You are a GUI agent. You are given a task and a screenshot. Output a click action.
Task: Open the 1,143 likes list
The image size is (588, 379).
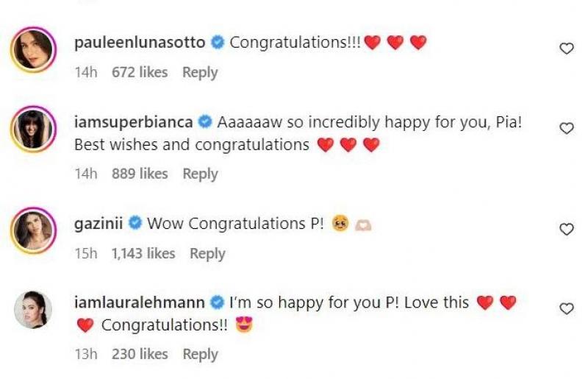click(143, 253)
